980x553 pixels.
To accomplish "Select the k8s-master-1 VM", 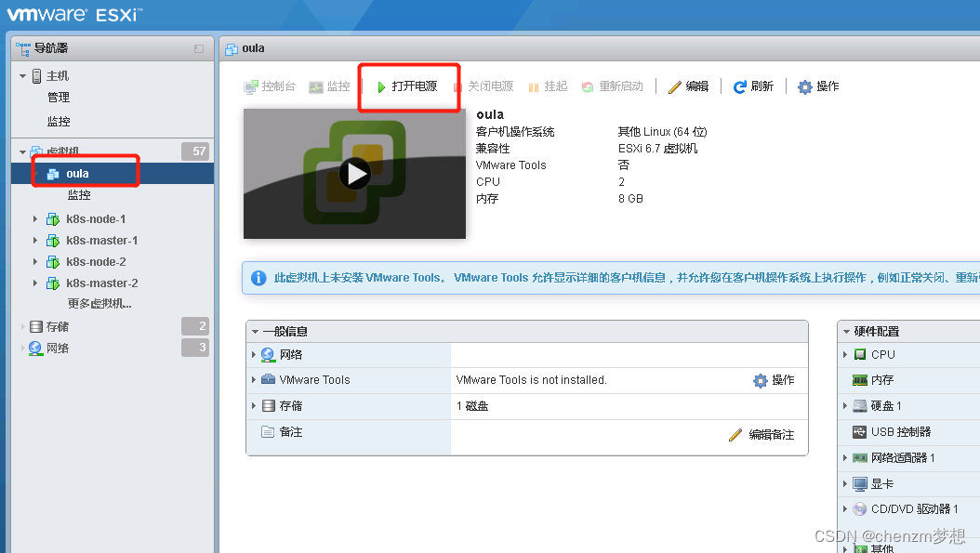I will click(x=102, y=241).
